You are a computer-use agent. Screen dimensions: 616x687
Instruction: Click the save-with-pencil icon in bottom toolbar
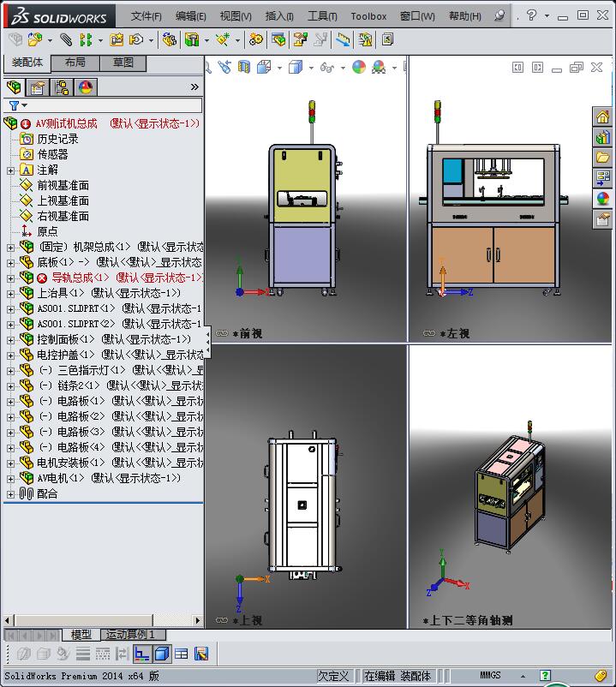(x=201, y=654)
